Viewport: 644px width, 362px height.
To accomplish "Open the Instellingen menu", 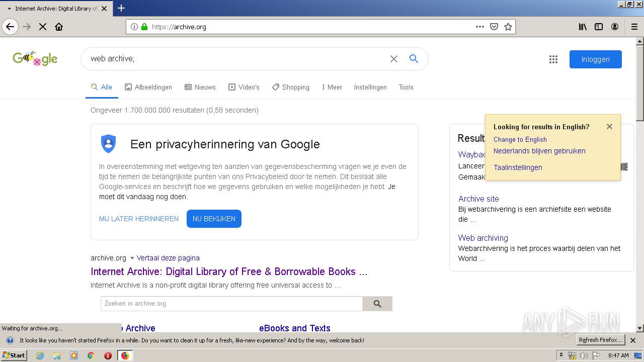I will [370, 87].
